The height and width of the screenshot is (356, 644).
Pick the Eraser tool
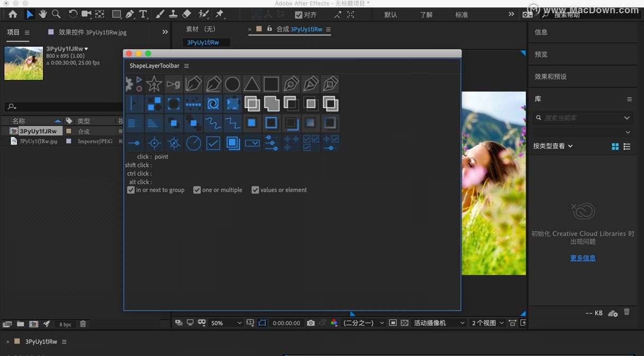(186, 14)
